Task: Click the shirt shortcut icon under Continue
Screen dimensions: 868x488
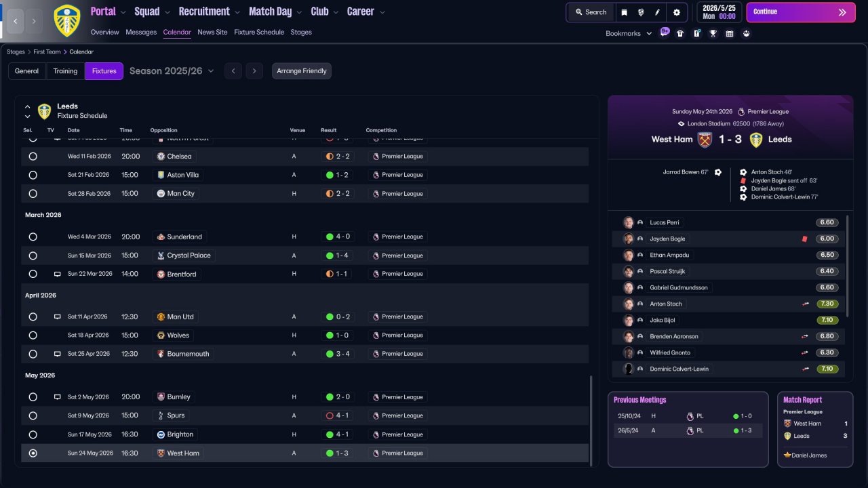Action: [680, 33]
